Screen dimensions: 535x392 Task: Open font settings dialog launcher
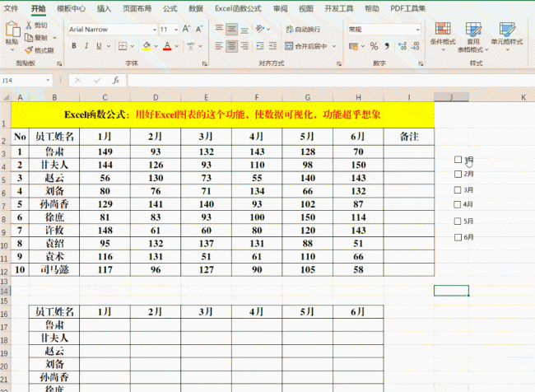click(204, 63)
